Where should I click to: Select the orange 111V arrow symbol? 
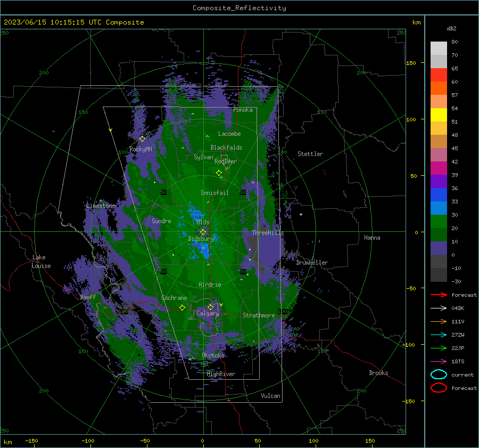439,321
